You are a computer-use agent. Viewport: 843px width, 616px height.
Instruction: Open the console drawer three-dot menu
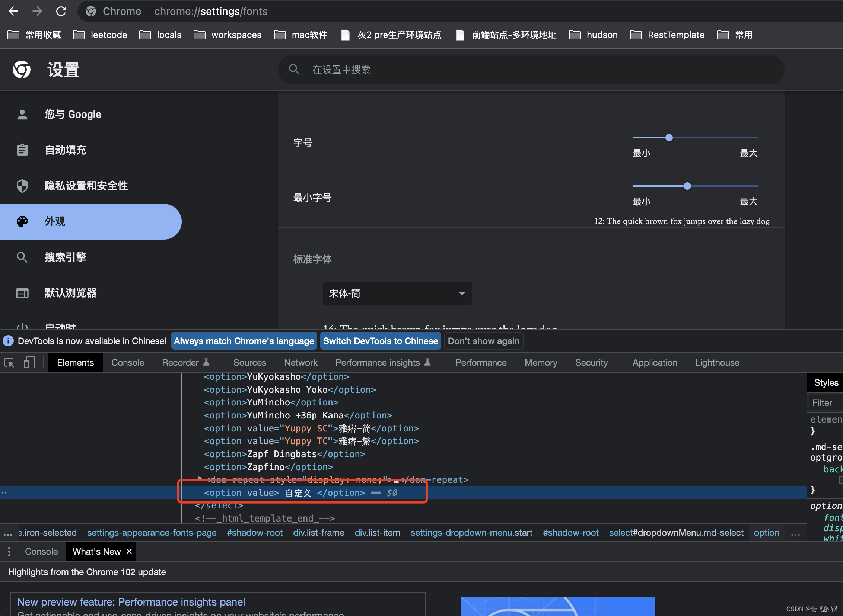pos(9,552)
